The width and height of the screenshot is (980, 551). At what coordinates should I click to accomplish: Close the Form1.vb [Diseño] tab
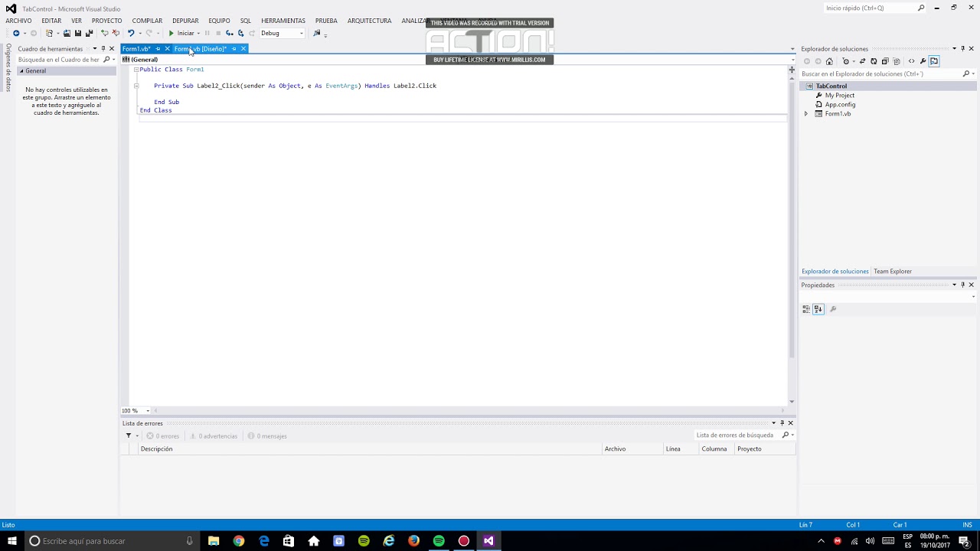[x=243, y=49]
